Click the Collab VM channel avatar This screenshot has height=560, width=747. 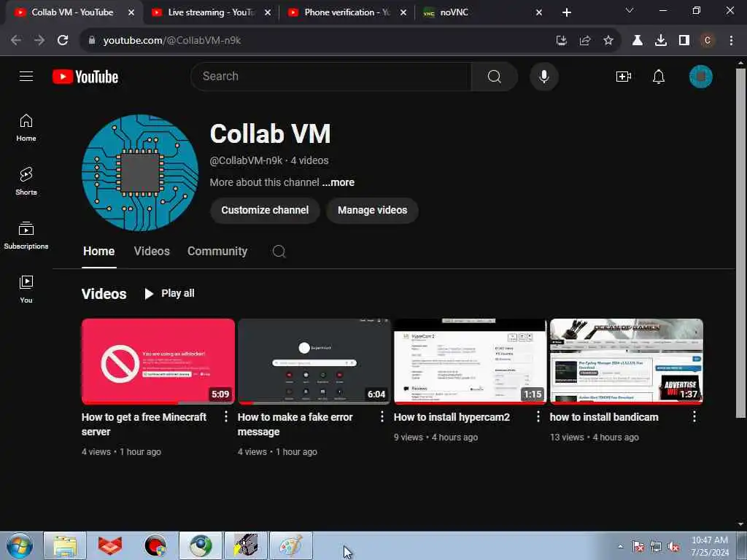pyautogui.click(x=140, y=172)
